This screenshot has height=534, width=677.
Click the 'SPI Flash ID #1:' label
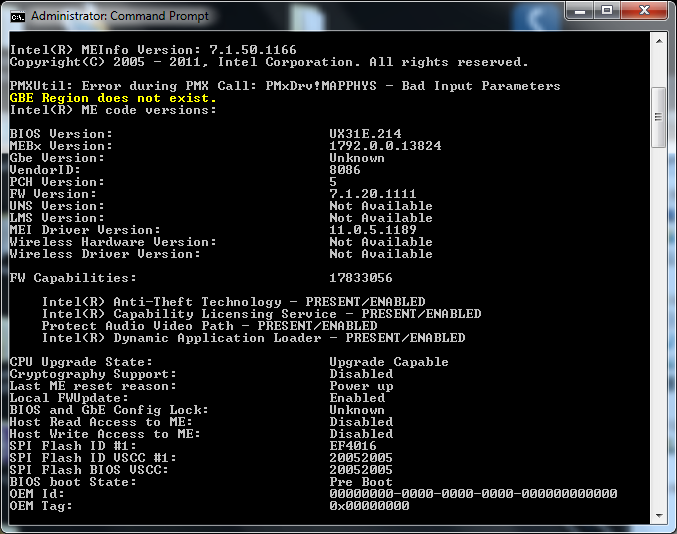[x=73, y=446]
